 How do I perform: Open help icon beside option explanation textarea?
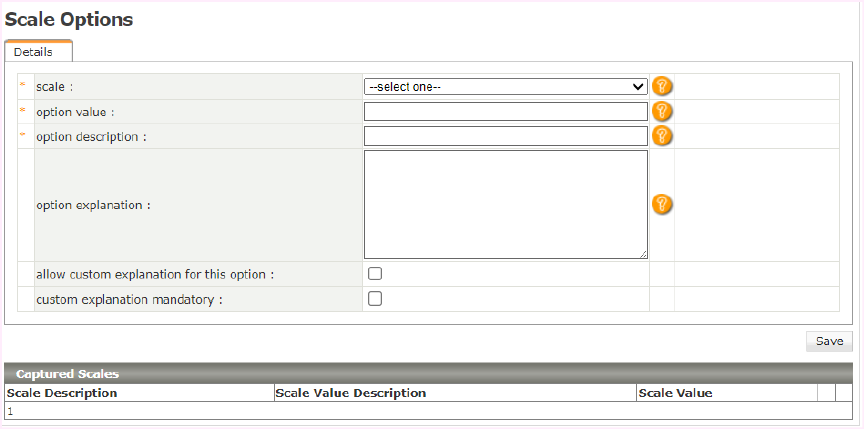point(661,204)
